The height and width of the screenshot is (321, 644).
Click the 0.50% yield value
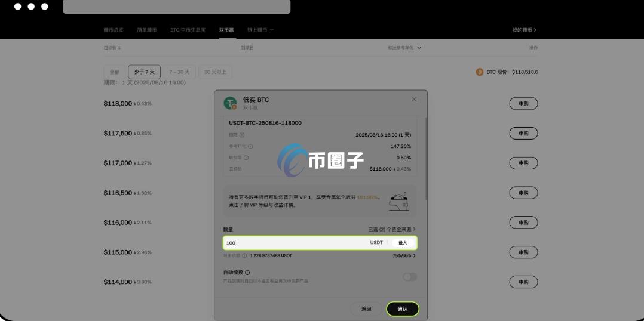tap(403, 158)
